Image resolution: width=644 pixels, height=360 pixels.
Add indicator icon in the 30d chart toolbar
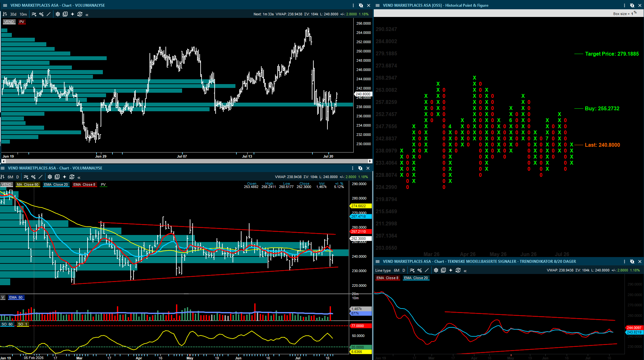[x=34, y=14]
